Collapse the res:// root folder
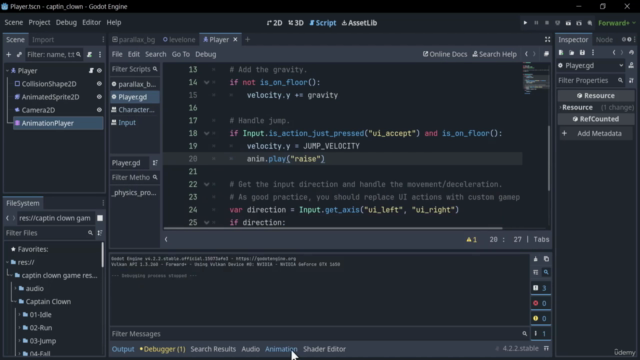 (7, 262)
